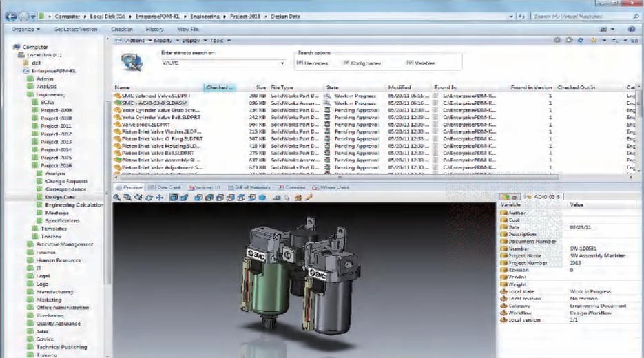The height and width of the screenshot is (358, 644).
Task: Click the Get Latest Version button
Action: pos(75,30)
